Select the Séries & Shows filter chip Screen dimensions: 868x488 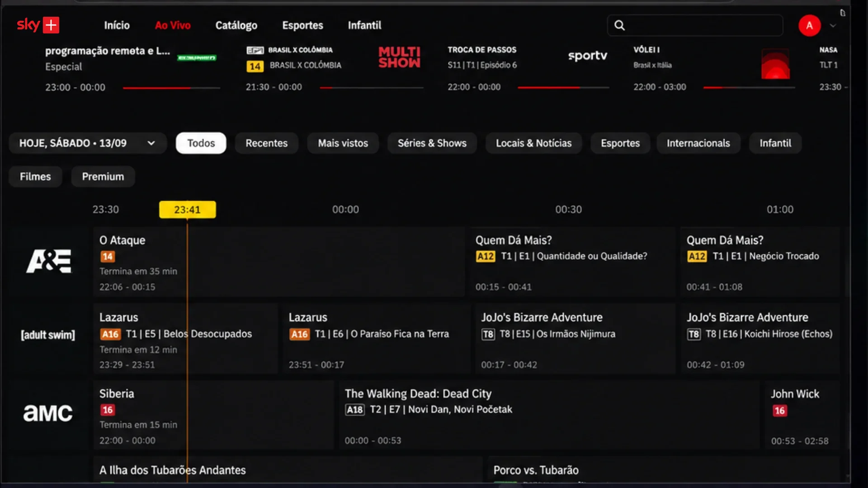432,143
